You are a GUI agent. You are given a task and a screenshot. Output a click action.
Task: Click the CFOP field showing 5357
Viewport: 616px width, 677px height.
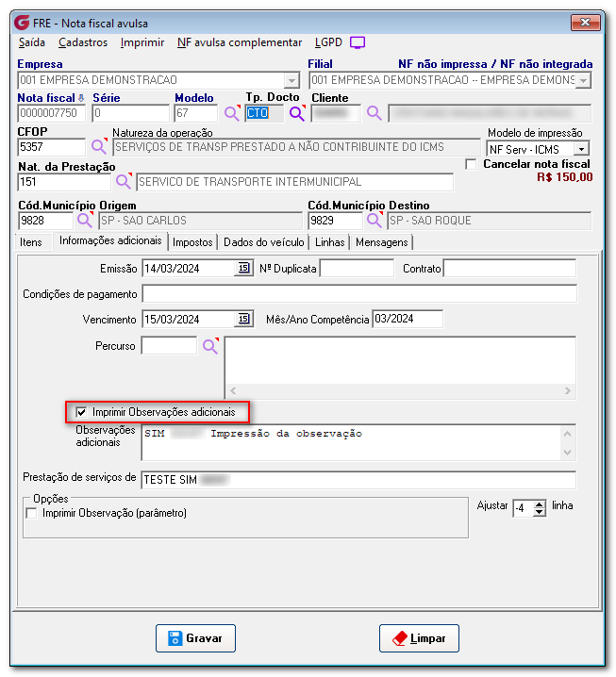click(x=51, y=147)
